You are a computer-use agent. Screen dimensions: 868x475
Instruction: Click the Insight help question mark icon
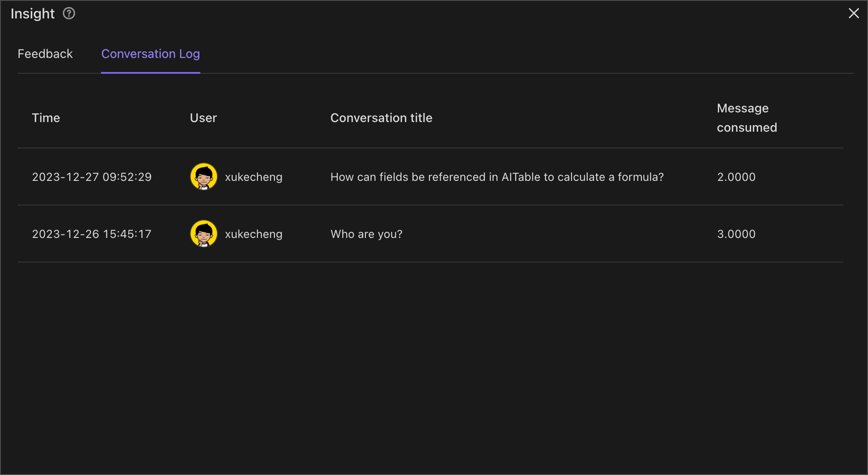[69, 14]
